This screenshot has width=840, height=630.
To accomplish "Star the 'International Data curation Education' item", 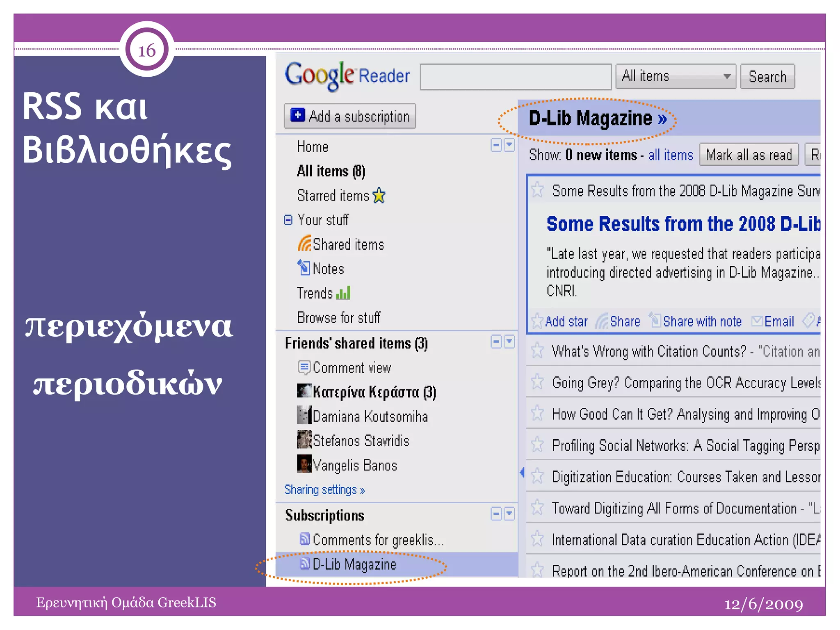I will point(537,539).
